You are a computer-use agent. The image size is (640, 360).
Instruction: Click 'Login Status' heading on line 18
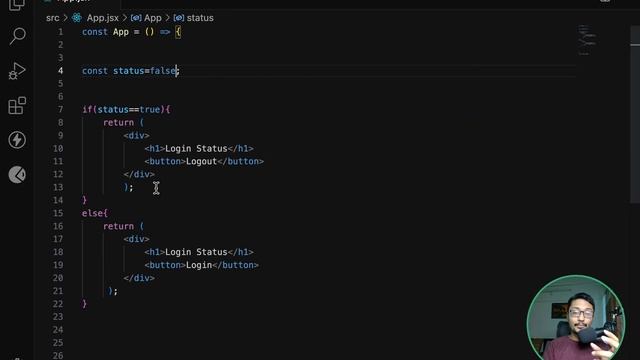tap(196, 252)
